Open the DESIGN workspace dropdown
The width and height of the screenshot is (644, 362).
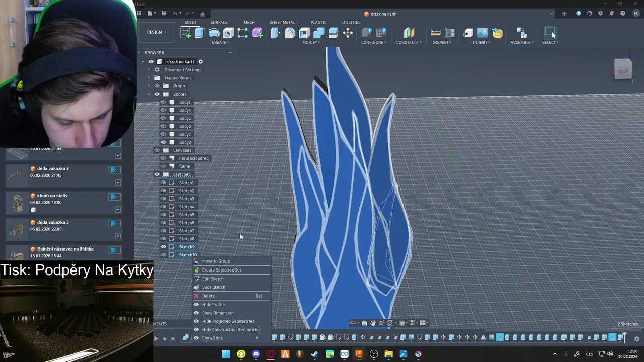156,32
